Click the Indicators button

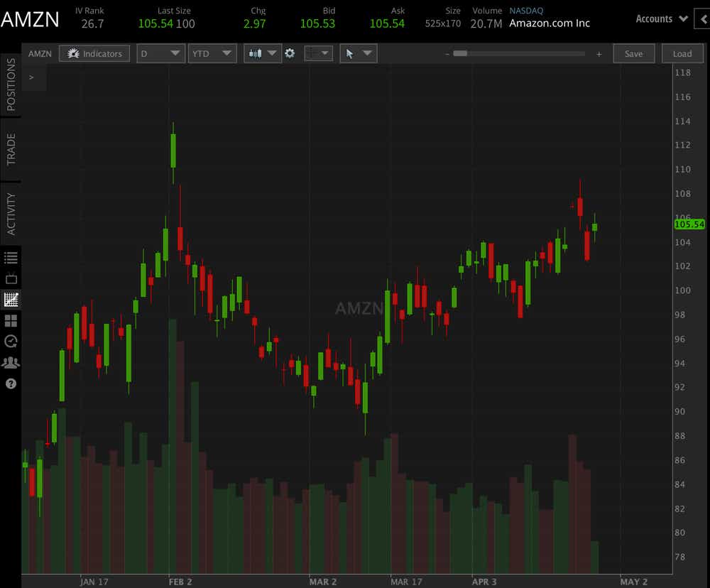pyautogui.click(x=94, y=53)
